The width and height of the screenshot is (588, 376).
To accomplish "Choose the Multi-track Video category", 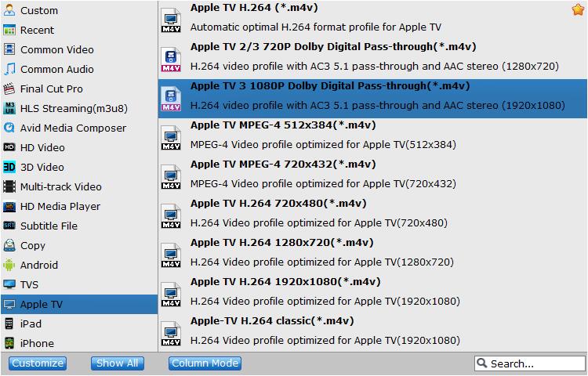I will click(x=79, y=186).
